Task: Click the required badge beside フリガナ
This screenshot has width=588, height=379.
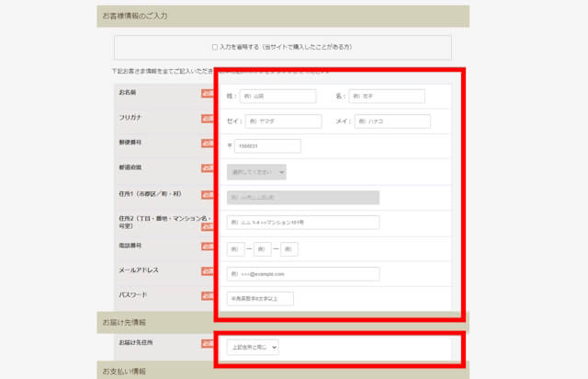Action: 208,119
